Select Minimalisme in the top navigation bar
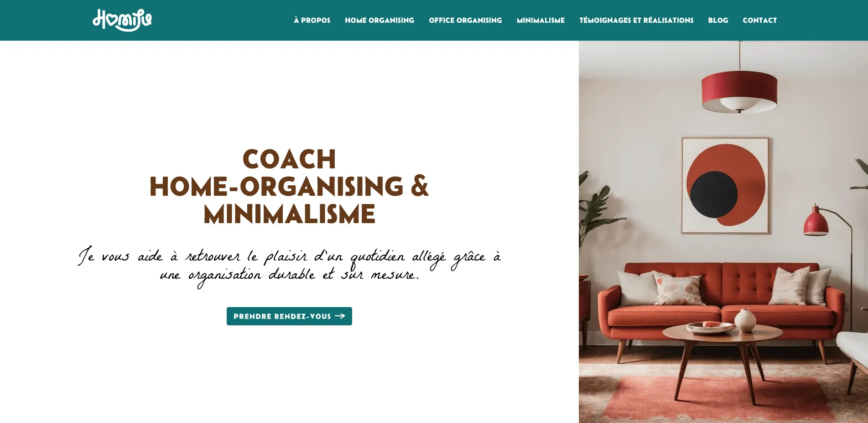Viewport: 868px width, 423px height. pyautogui.click(x=541, y=20)
